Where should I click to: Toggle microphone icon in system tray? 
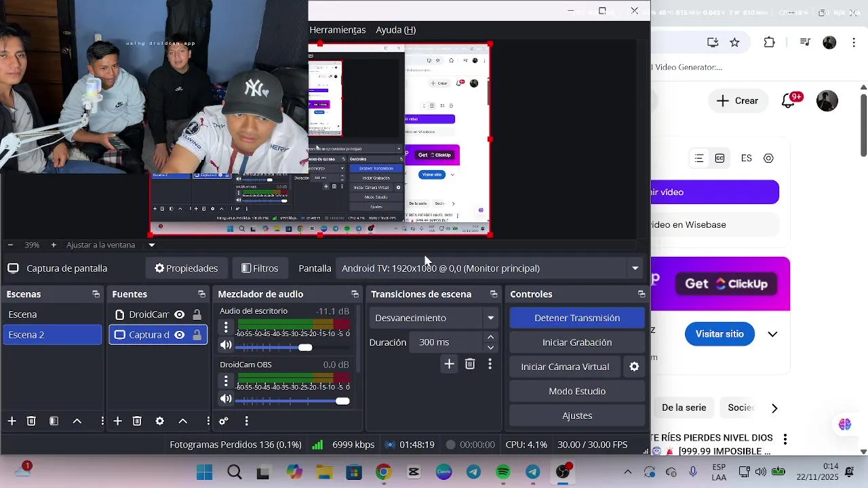pos(693,472)
